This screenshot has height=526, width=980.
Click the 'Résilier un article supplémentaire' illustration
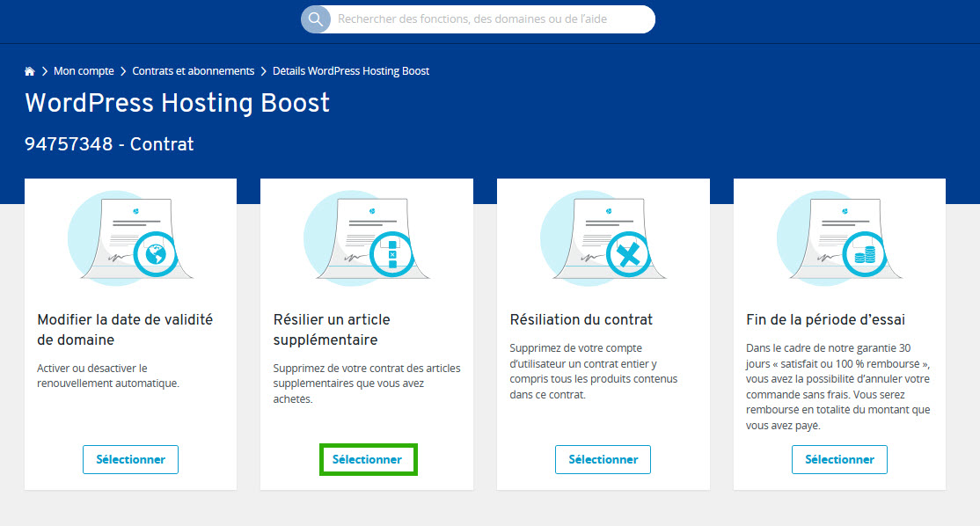tap(366, 238)
